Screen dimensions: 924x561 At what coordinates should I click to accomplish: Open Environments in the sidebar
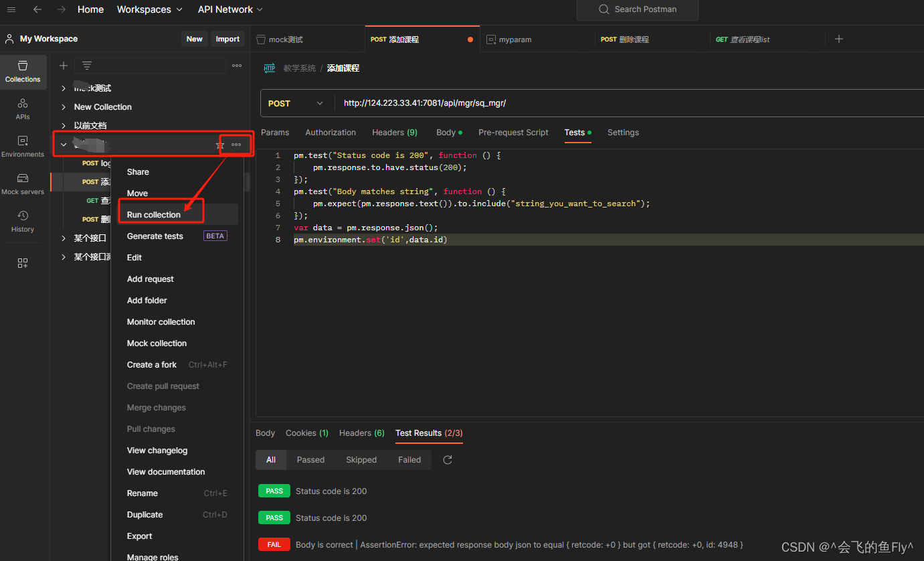pyautogui.click(x=23, y=147)
